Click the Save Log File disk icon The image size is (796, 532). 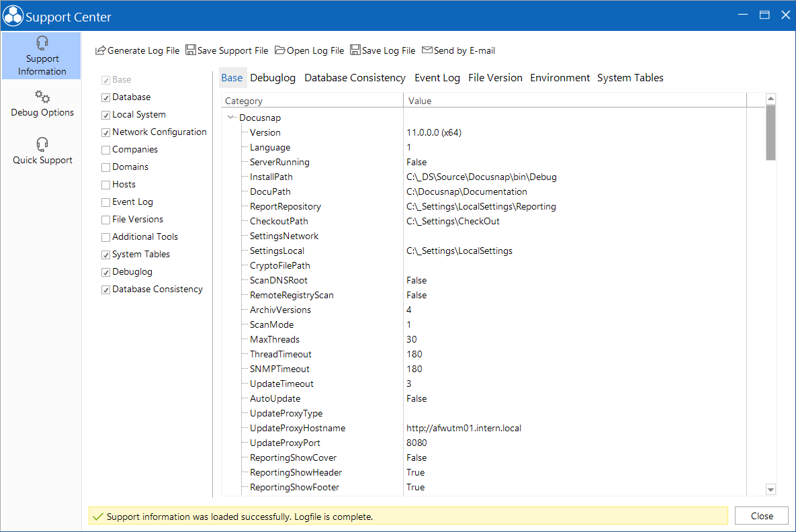355,50
